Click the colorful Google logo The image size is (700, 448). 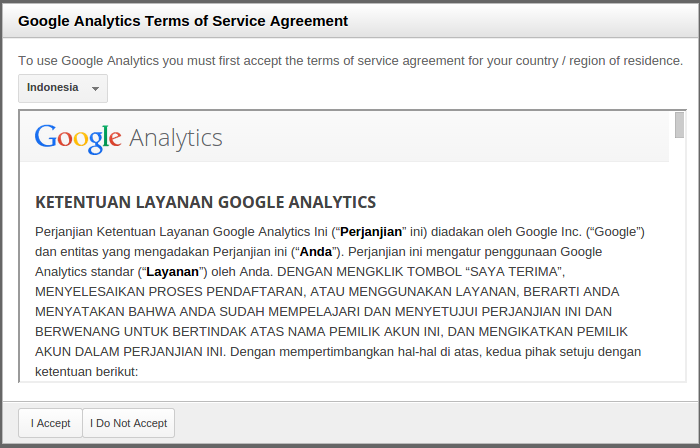point(78,138)
